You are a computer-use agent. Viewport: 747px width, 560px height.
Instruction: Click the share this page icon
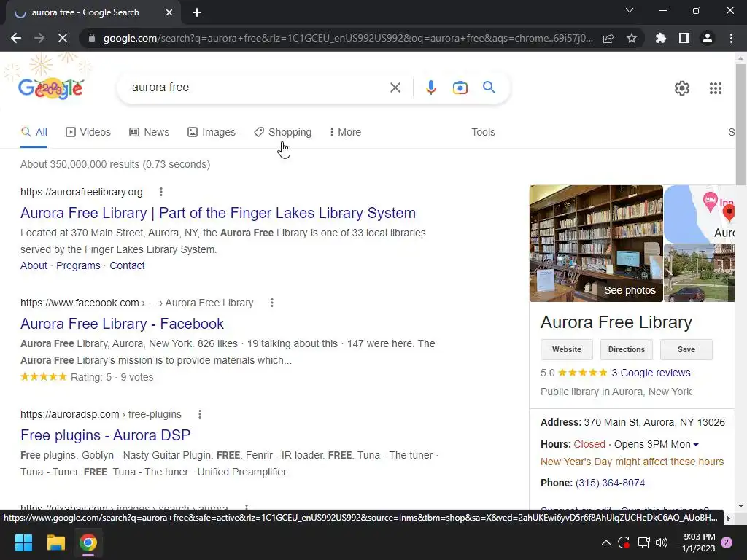[608, 38]
